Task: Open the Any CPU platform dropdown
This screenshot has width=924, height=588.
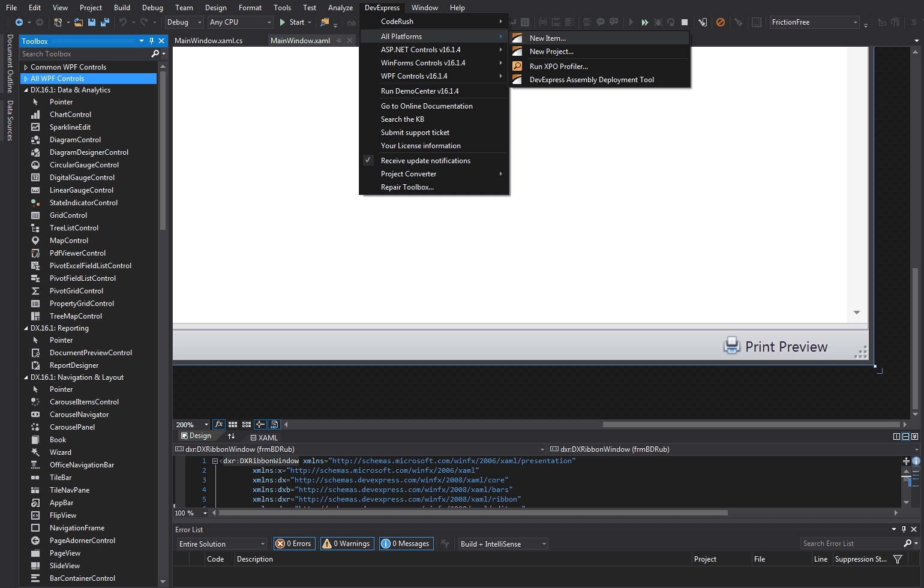Action: tap(241, 22)
